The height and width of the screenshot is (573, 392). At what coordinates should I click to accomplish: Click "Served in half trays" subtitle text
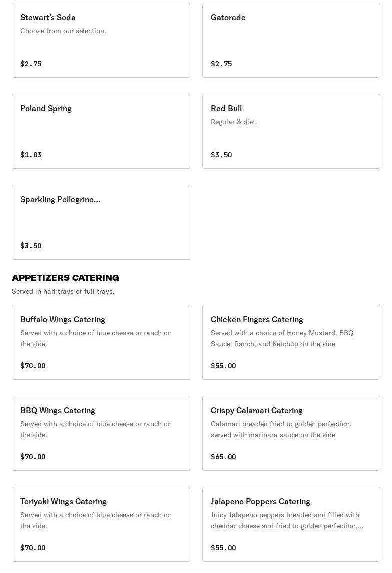pyautogui.click(x=63, y=291)
